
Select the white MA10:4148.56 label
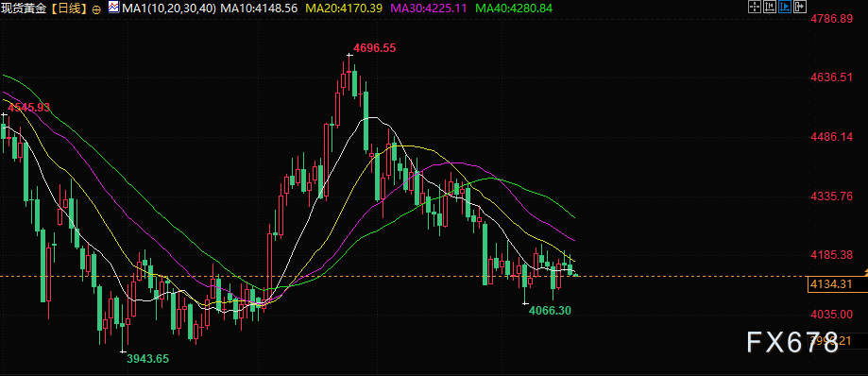tap(259, 9)
